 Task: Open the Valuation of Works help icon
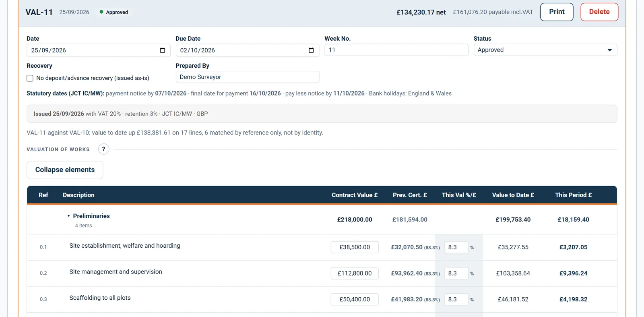click(x=103, y=149)
